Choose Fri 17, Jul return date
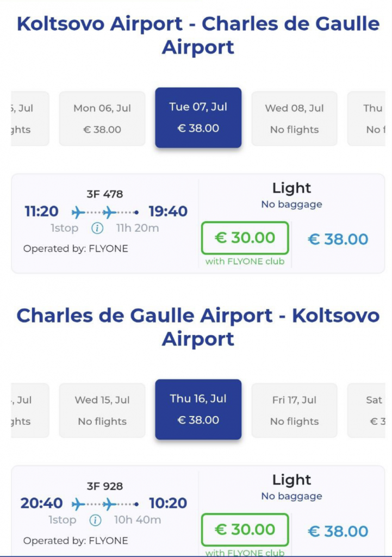 pyautogui.click(x=294, y=410)
